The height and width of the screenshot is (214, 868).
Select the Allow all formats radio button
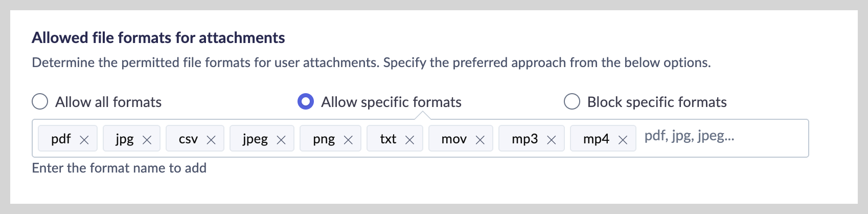click(40, 102)
